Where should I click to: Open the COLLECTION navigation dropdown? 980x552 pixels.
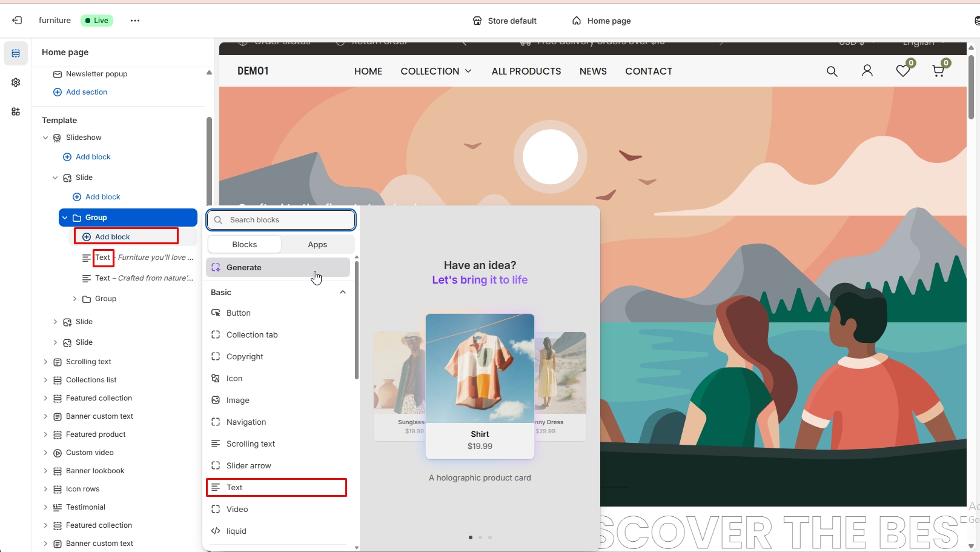tap(435, 71)
